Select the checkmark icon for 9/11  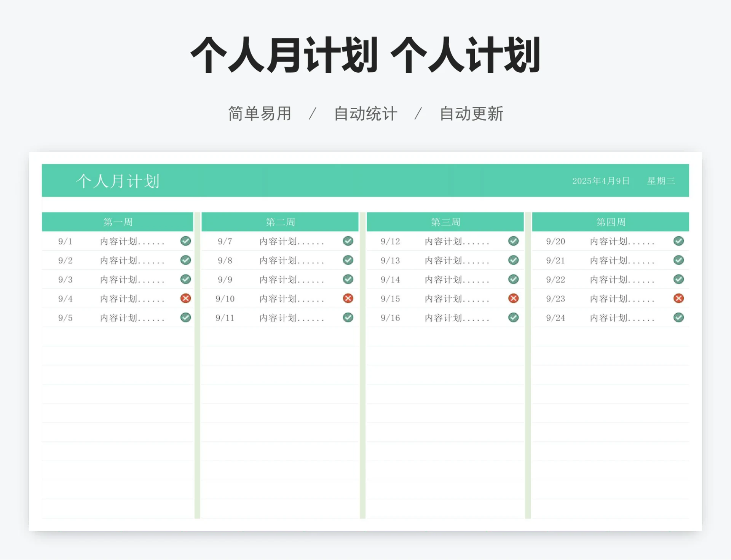coord(348,317)
